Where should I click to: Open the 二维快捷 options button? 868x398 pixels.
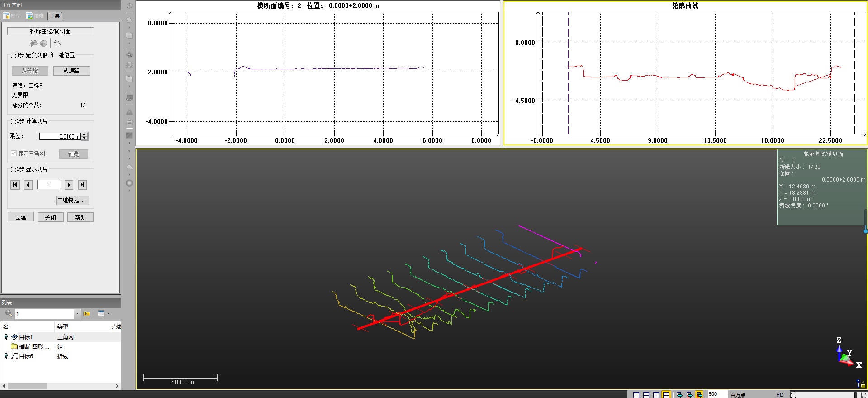click(72, 200)
